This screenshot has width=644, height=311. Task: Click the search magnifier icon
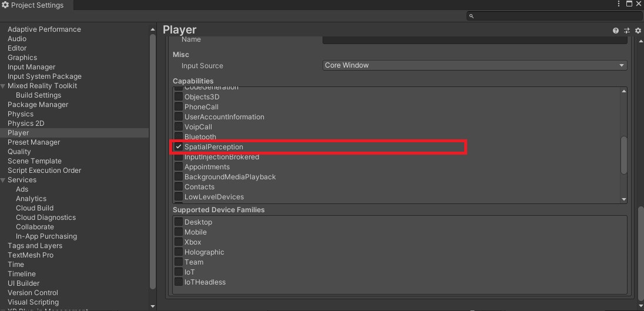click(471, 16)
